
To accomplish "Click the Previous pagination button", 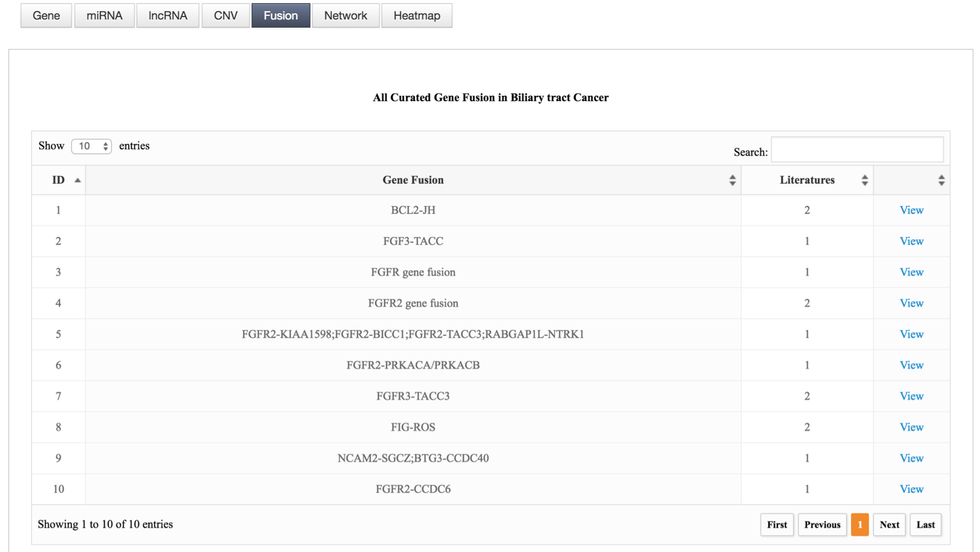I will (822, 524).
